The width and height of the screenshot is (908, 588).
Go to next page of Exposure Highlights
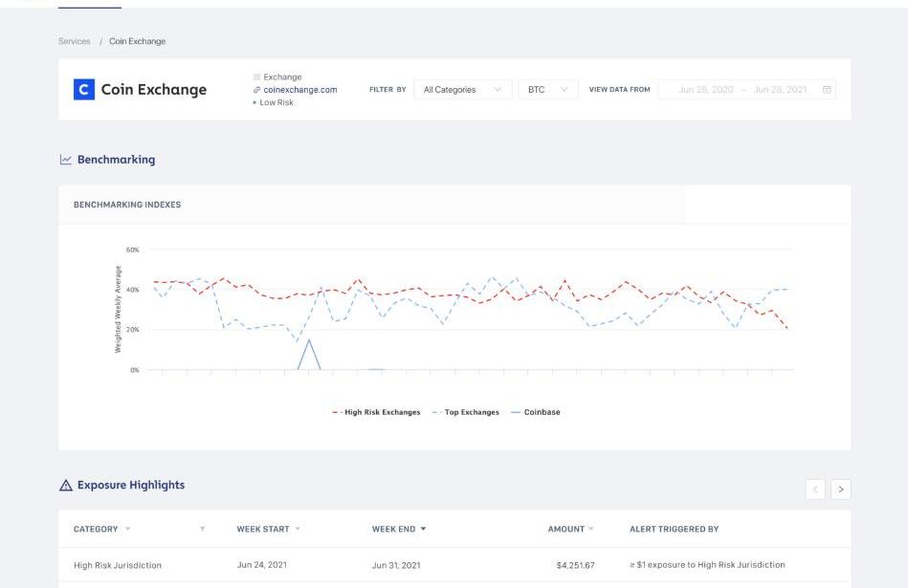[840, 490]
